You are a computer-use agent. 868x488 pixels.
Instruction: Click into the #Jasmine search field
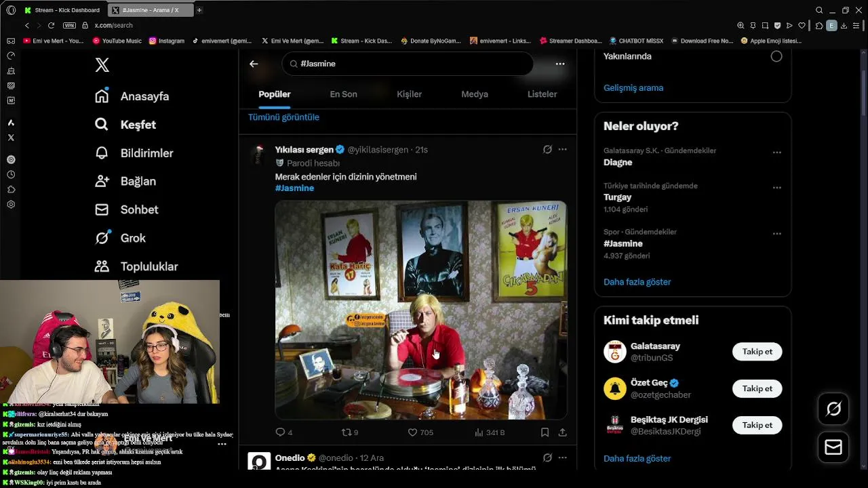coord(407,64)
